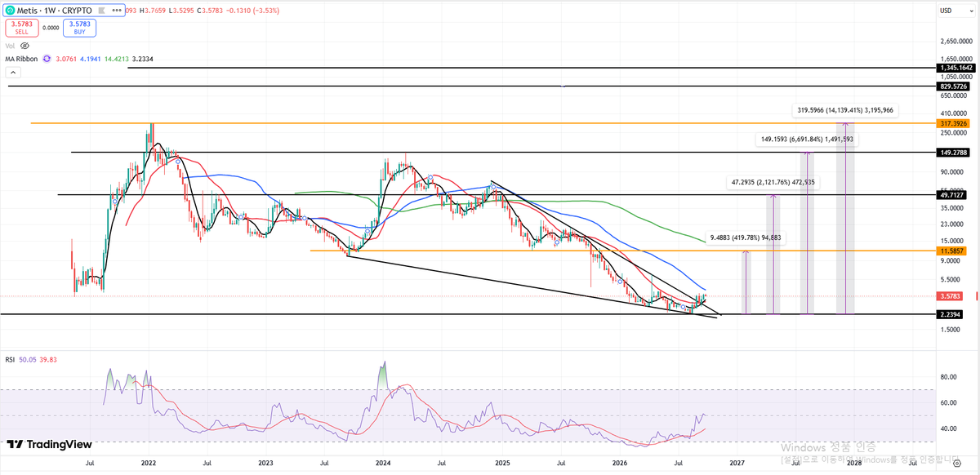
Task: Click the 2027 year label on time axis
Action: (737, 462)
